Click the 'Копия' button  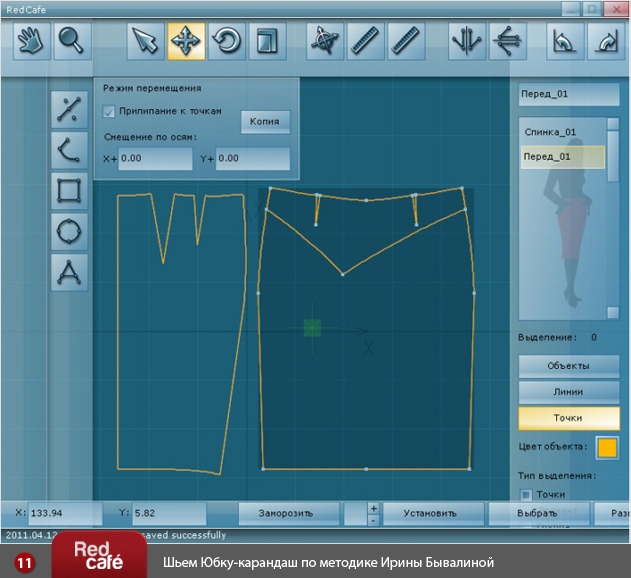(265, 122)
